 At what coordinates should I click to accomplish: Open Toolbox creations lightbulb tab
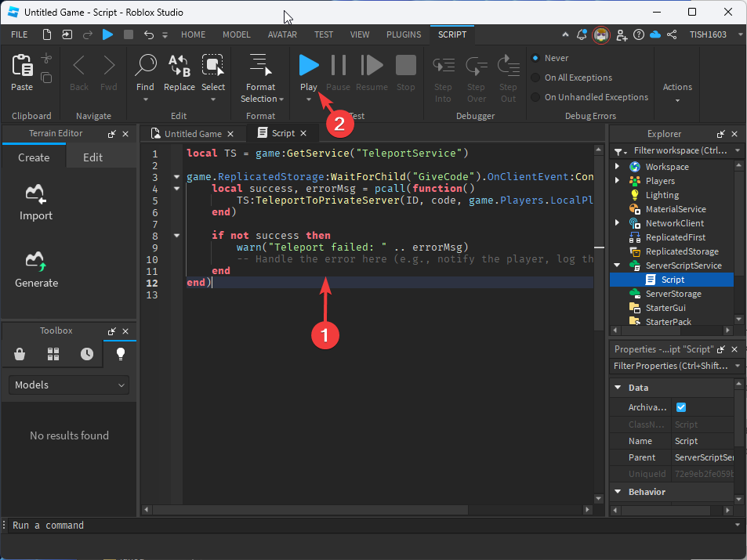click(120, 354)
